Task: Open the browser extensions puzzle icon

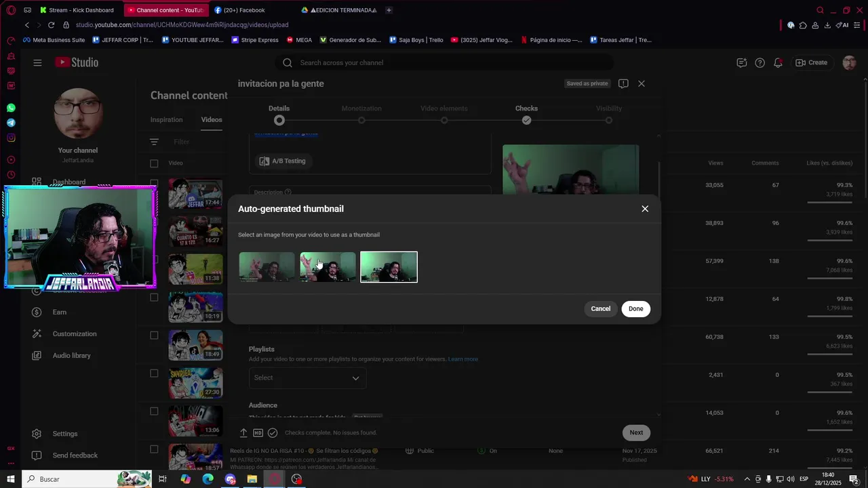Action: click(803, 25)
